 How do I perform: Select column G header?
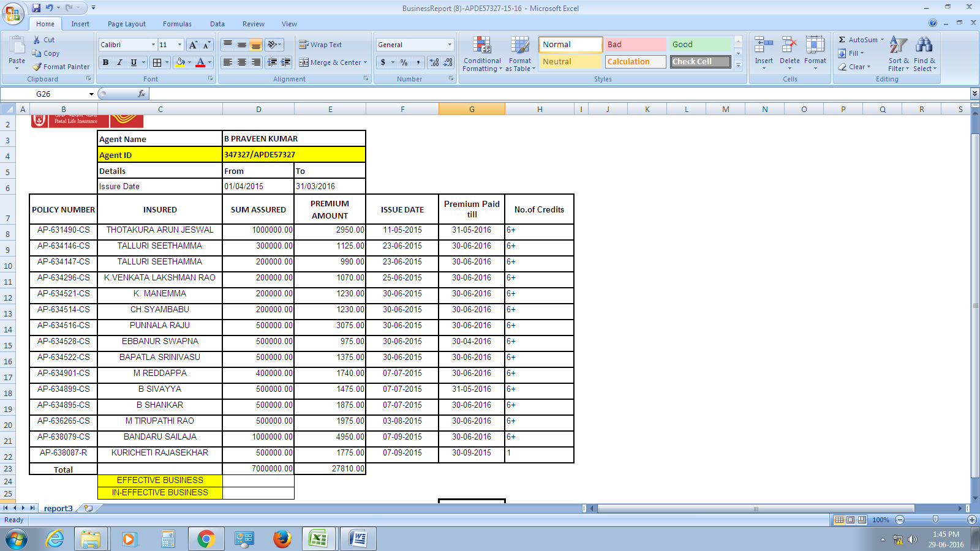pyautogui.click(x=472, y=109)
